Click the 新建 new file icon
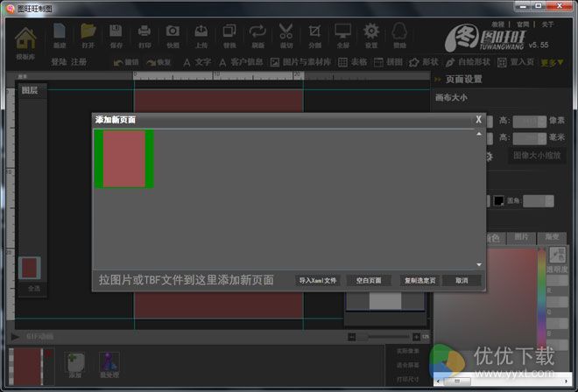578x392 pixels. 60,34
